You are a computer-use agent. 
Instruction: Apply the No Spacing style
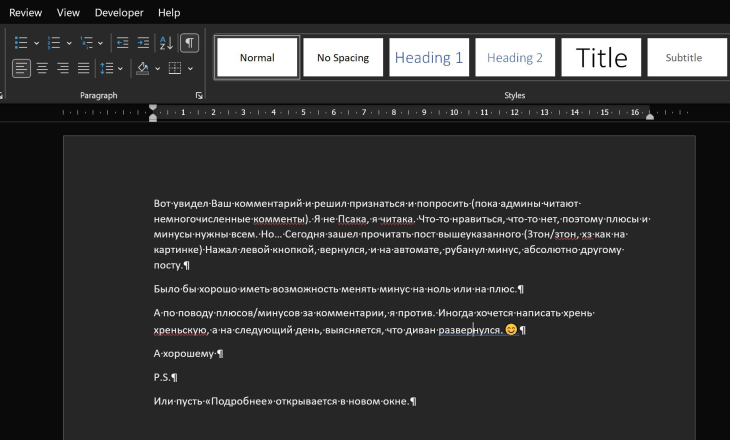(x=343, y=57)
